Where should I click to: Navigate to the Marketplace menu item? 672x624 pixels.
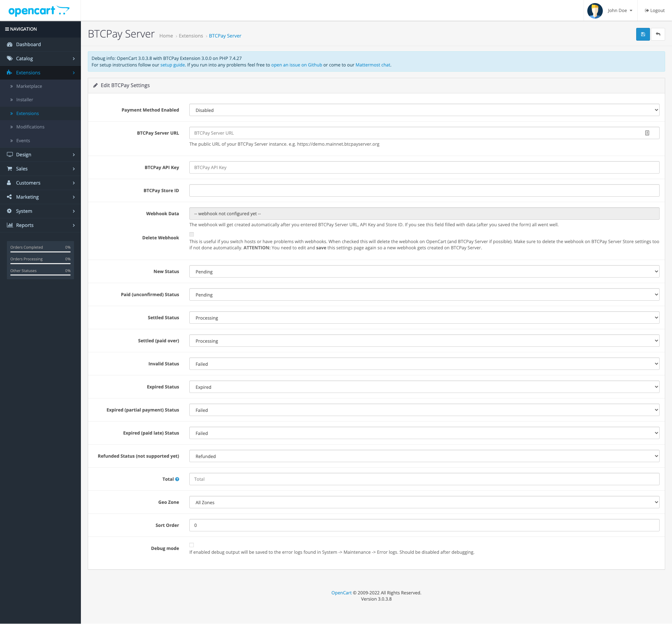pyautogui.click(x=29, y=86)
